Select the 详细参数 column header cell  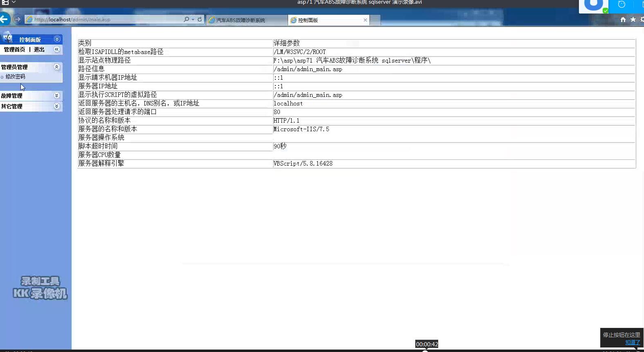[454, 43]
